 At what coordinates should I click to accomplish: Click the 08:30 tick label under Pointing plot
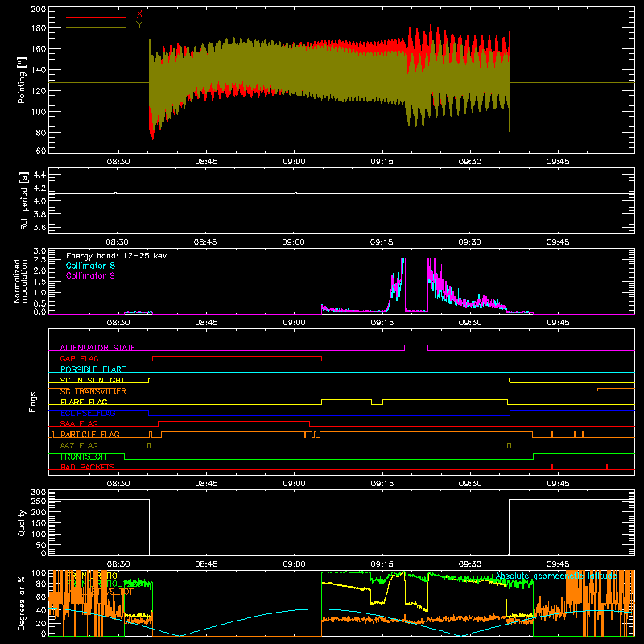(x=118, y=162)
